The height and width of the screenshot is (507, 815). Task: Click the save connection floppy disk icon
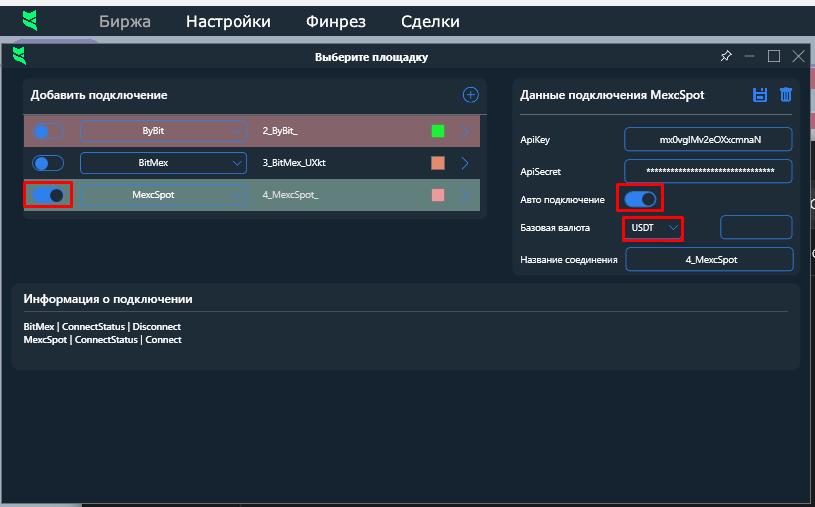(760, 95)
